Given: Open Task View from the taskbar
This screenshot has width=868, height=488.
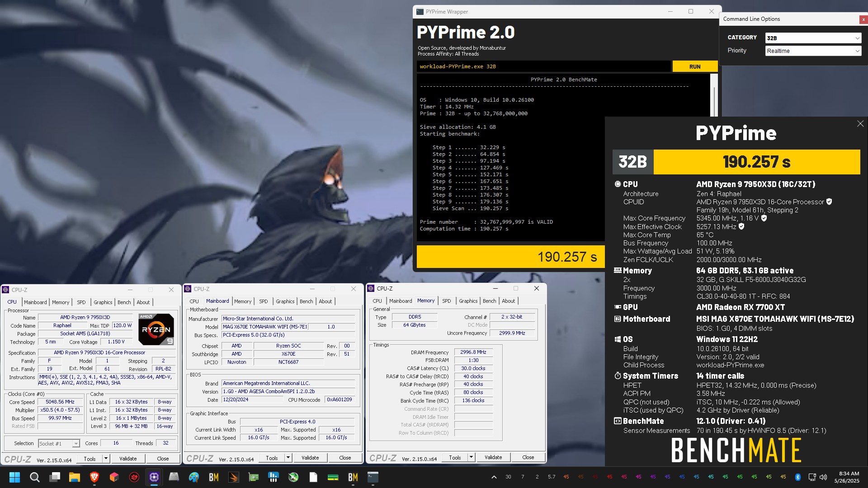Looking at the screenshot, I should (55, 477).
